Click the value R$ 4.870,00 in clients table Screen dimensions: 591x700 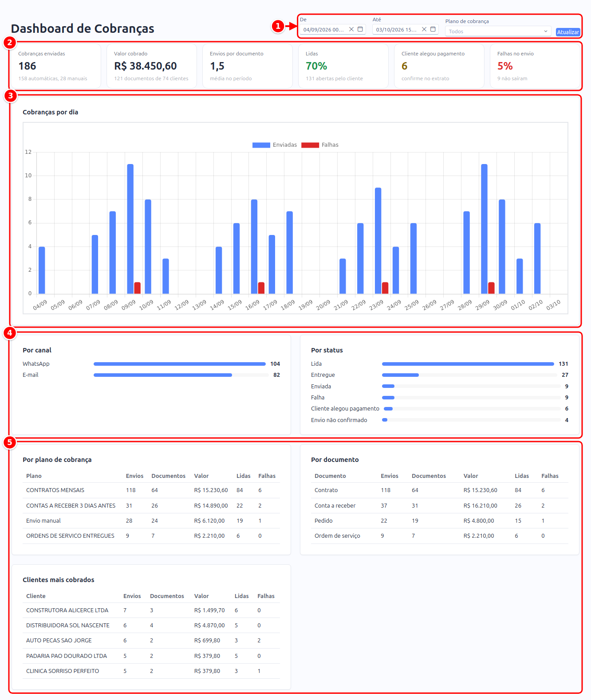209,626
